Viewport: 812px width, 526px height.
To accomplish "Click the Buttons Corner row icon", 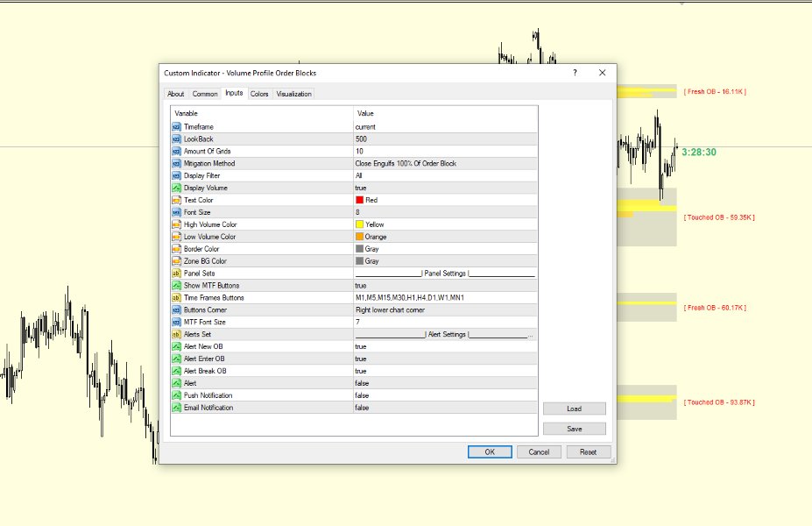I will [177, 309].
